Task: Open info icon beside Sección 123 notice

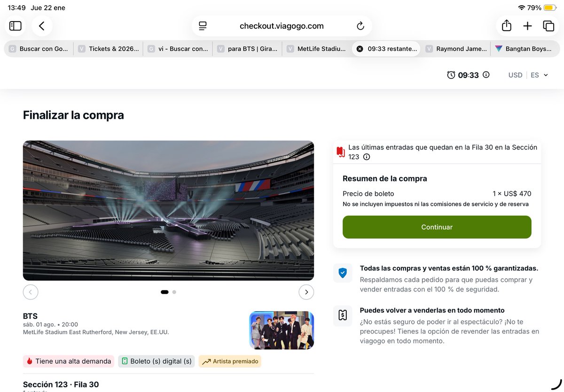Action: tap(367, 157)
